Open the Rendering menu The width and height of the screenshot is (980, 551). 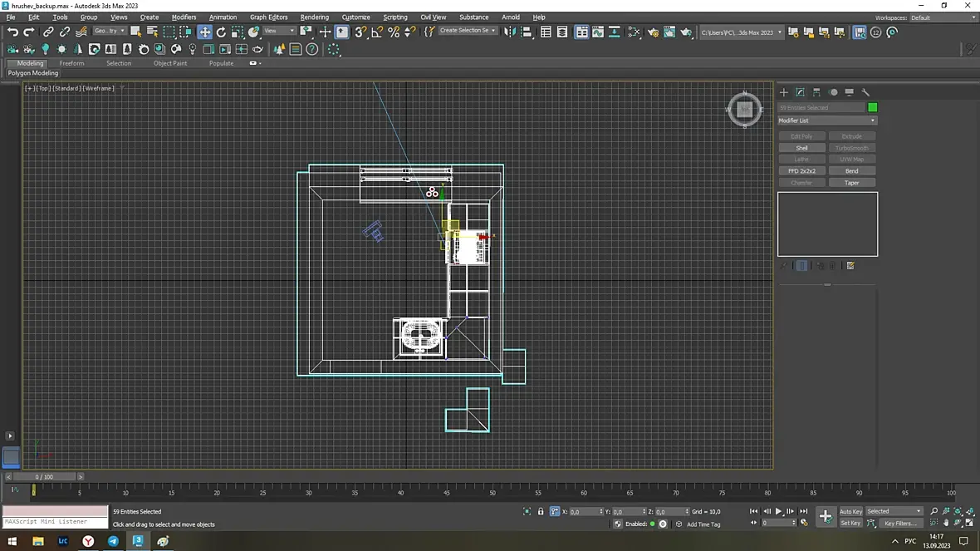pos(314,17)
